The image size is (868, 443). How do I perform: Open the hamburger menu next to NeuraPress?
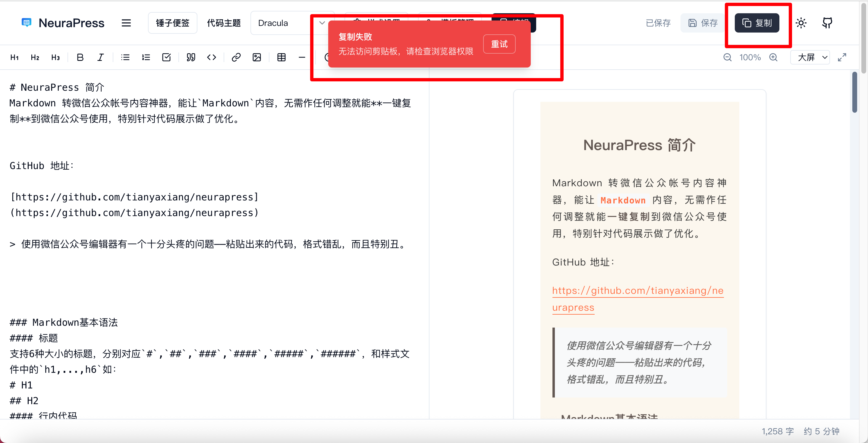(126, 23)
